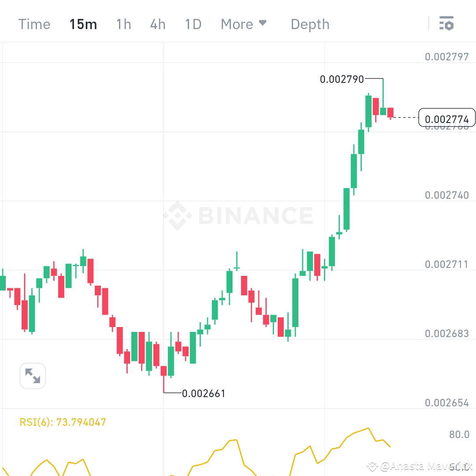Click the RSI(6): 73.794047 indicator label
Screen dimensions: 476x476
click(62, 422)
